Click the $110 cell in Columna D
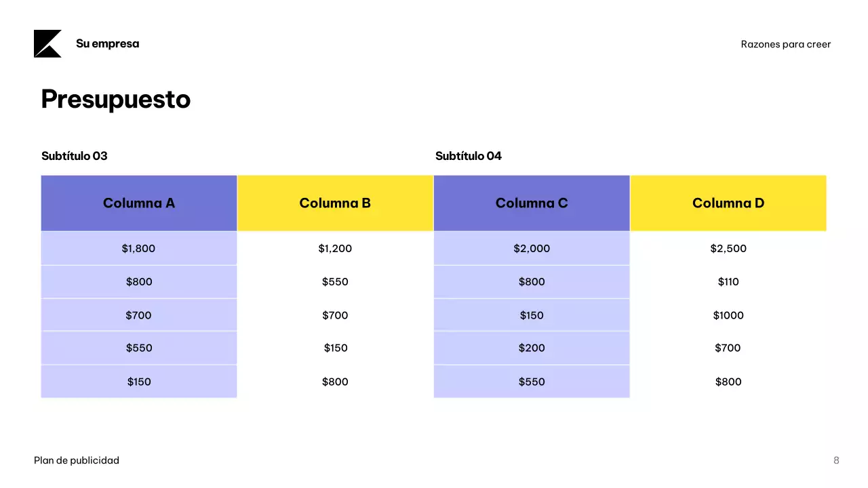Viewport: 868px width, 488px height. [x=728, y=282]
